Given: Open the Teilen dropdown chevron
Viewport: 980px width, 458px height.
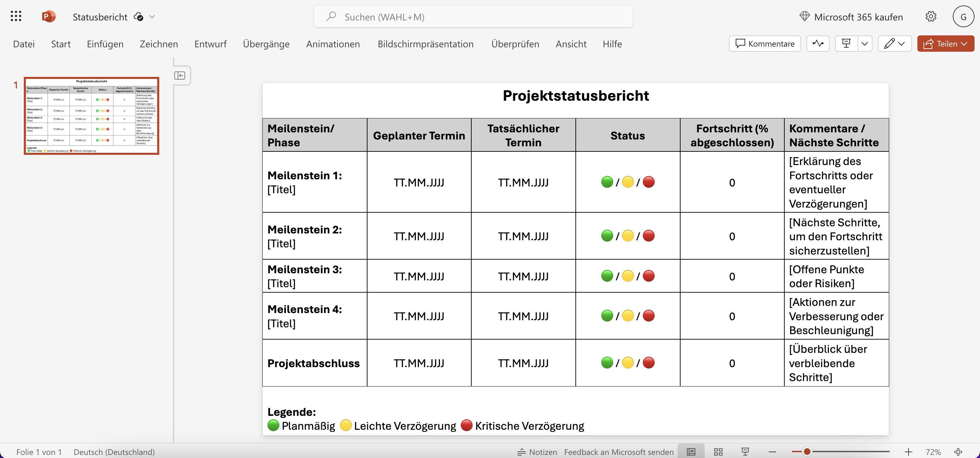Looking at the screenshot, I should click(964, 43).
